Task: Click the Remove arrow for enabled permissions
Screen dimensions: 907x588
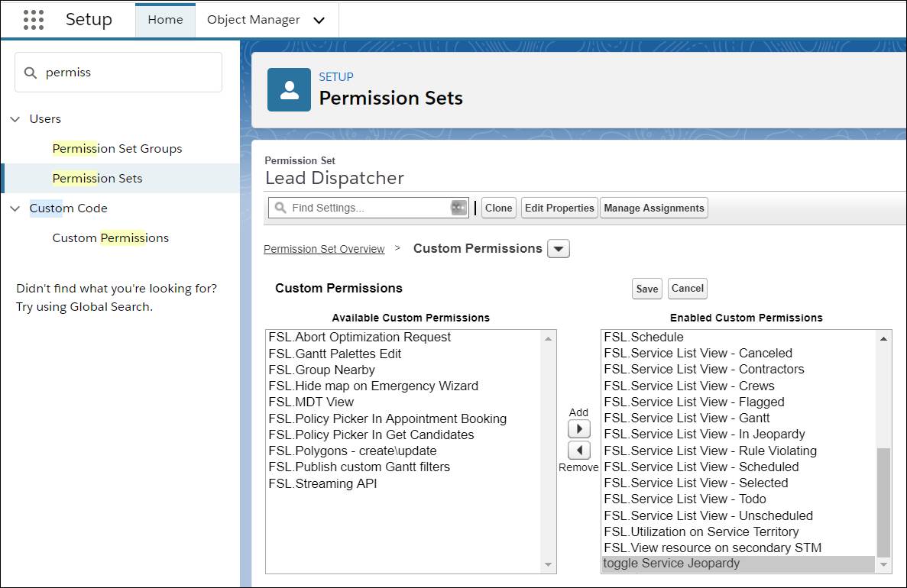Action: 578,450
